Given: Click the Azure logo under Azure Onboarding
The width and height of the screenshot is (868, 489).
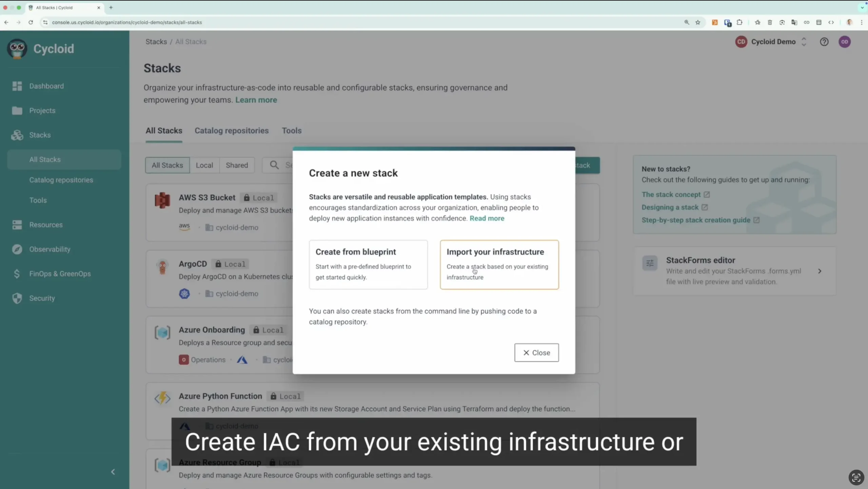Looking at the screenshot, I should tap(242, 360).
